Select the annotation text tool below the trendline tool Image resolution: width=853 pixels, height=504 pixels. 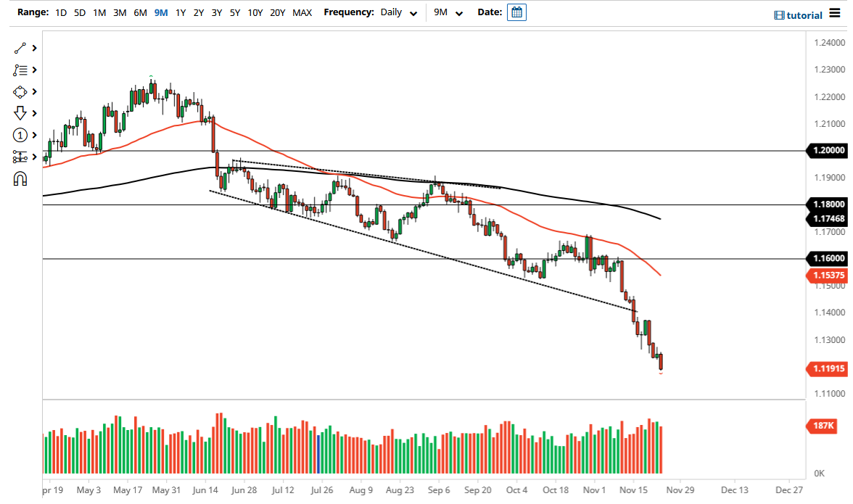[x=20, y=70]
